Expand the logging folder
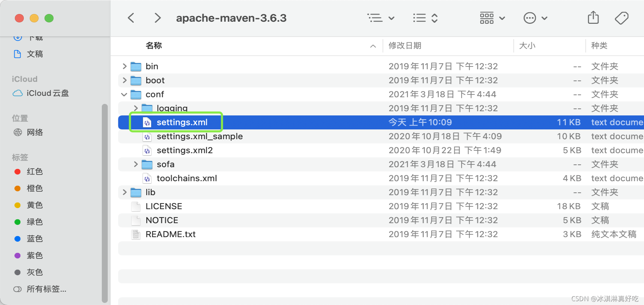The width and height of the screenshot is (644, 305). click(136, 108)
